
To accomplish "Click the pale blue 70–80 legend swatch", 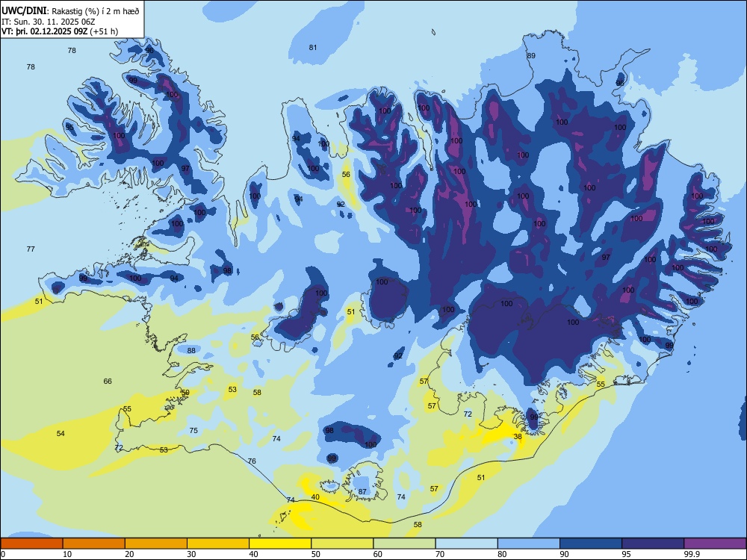I will 466,544.
